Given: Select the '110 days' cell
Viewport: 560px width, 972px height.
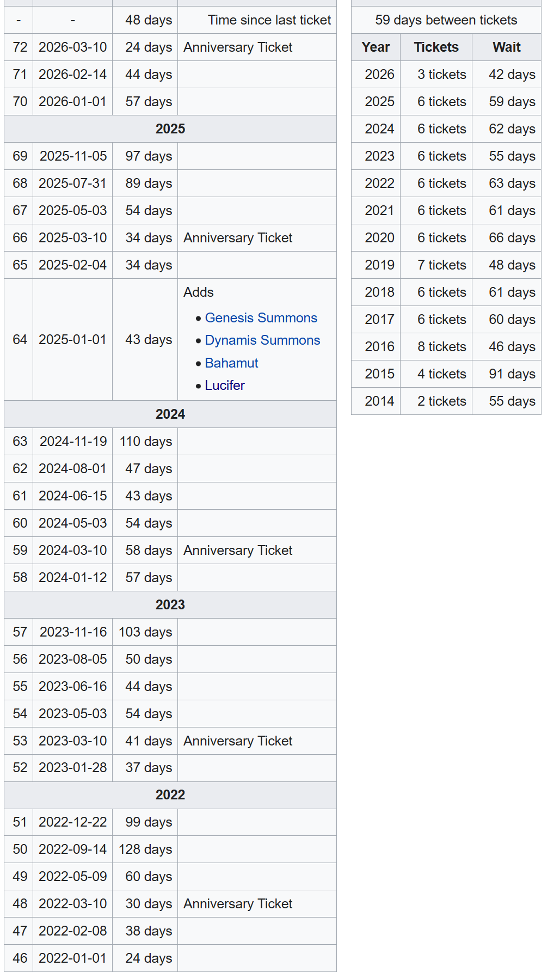Looking at the screenshot, I should pyautogui.click(x=145, y=442).
